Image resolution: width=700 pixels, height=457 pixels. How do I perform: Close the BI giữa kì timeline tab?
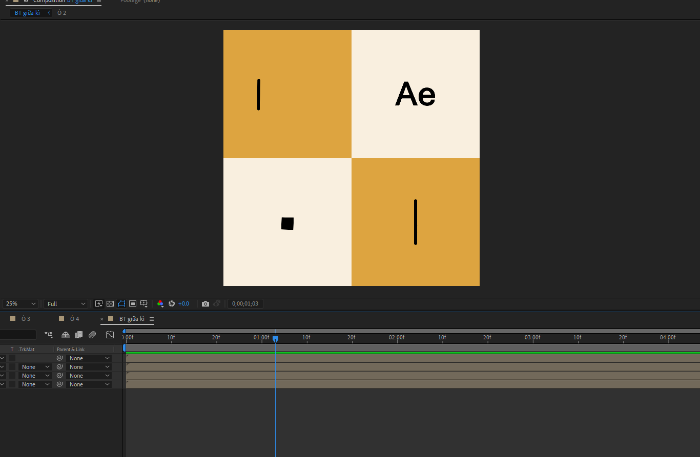[102, 319]
